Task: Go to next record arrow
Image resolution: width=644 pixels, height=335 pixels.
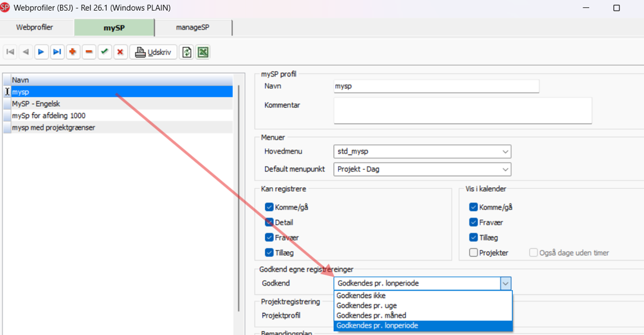Action: coord(42,52)
